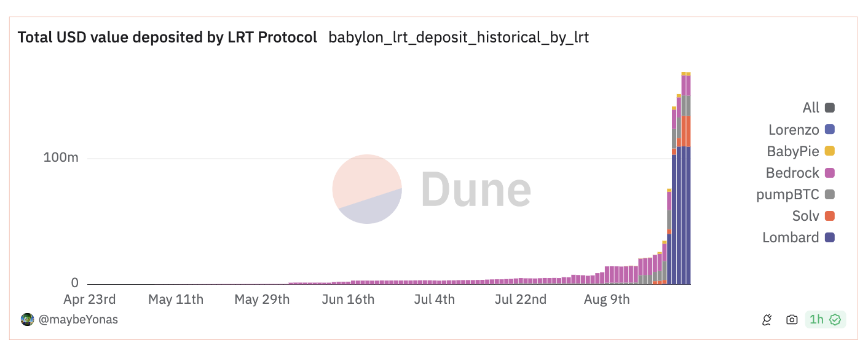Click the camera screenshot icon
Image resolution: width=868 pixels, height=353 pixels.
(792, 319)
